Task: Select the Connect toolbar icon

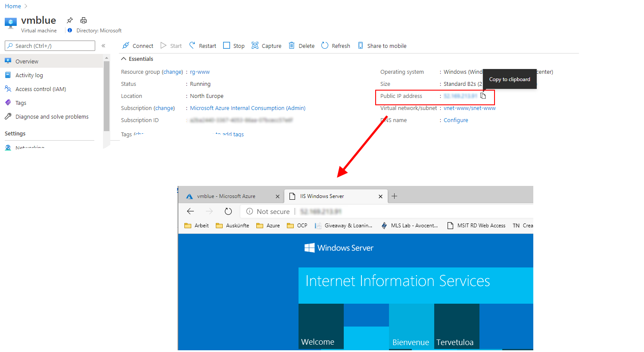Action: (x=126, y=45)
